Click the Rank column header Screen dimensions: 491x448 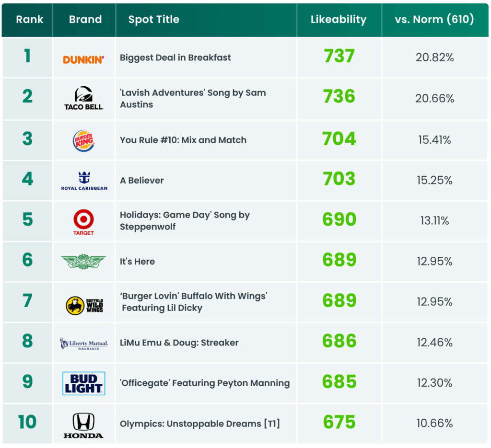tap(30, 19)
